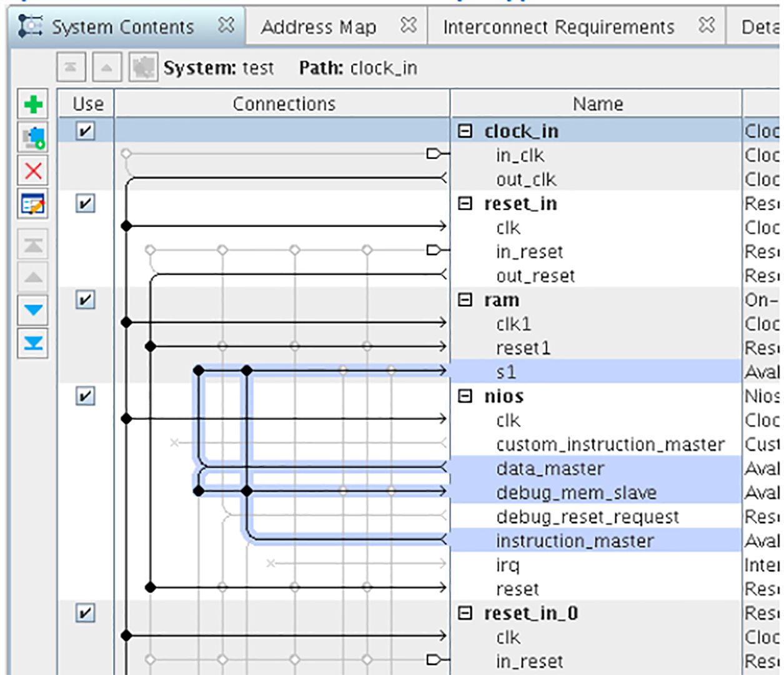Viewport: 784px width, 675px height.
Task: Click the grayed move to top sidebar icon
Action: pos(33,244)
